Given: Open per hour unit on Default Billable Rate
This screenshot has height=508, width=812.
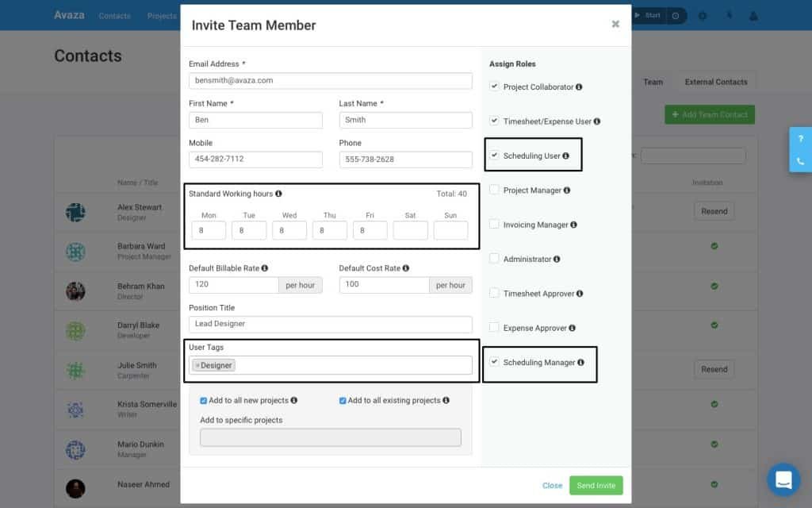Looking at the screenshot, I should coord(300,285).
